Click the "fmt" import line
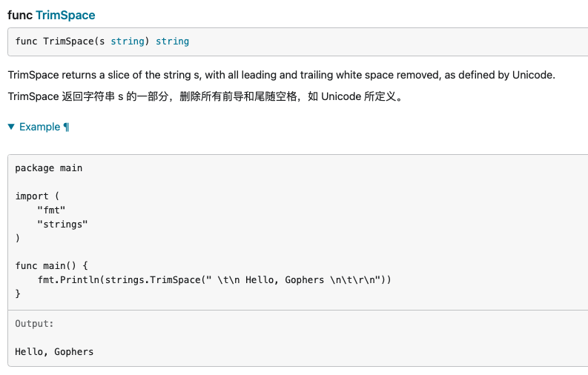The width and height of the screenshot is (588, 375). pyautogui.click(x=51, y=210)
